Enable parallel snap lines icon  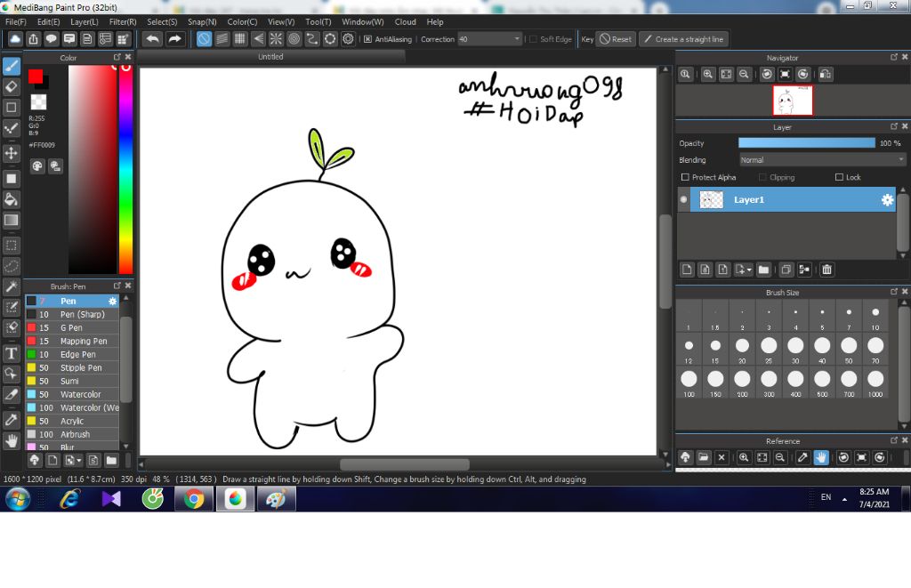(x=222, y=39)
